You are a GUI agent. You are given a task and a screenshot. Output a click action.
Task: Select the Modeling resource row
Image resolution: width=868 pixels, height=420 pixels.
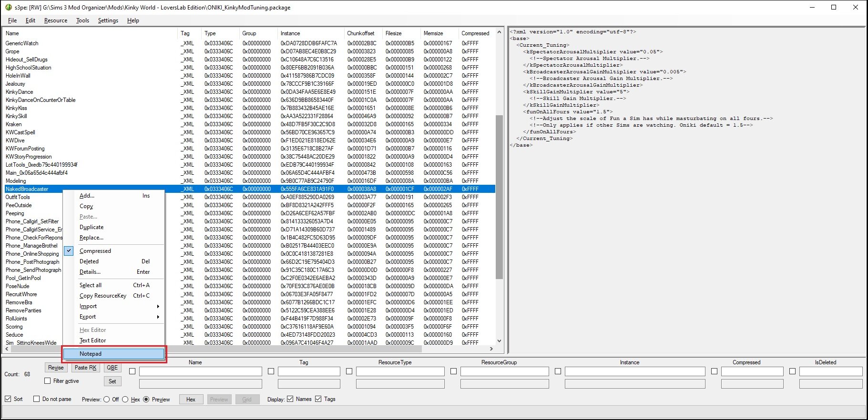[249, 181]
